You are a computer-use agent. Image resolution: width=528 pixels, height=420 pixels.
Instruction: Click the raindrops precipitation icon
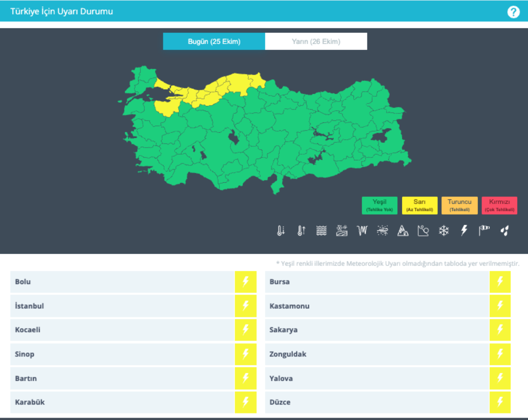[505, 231]
